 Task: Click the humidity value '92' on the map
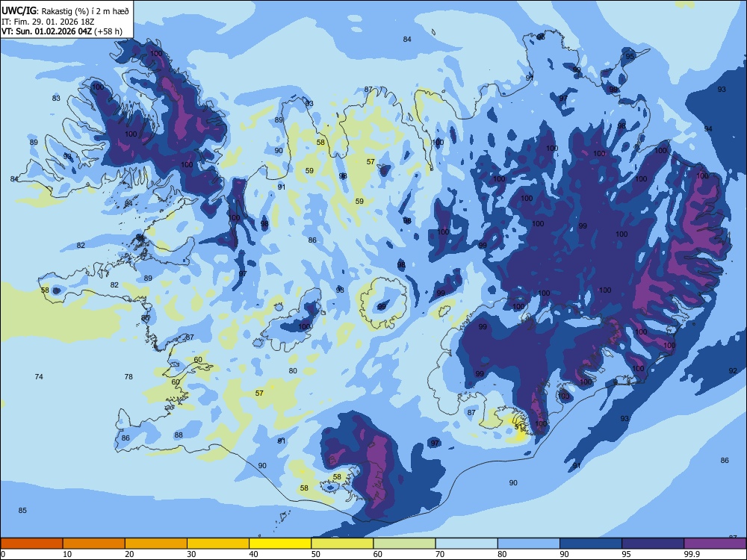(x=733, y=371)
